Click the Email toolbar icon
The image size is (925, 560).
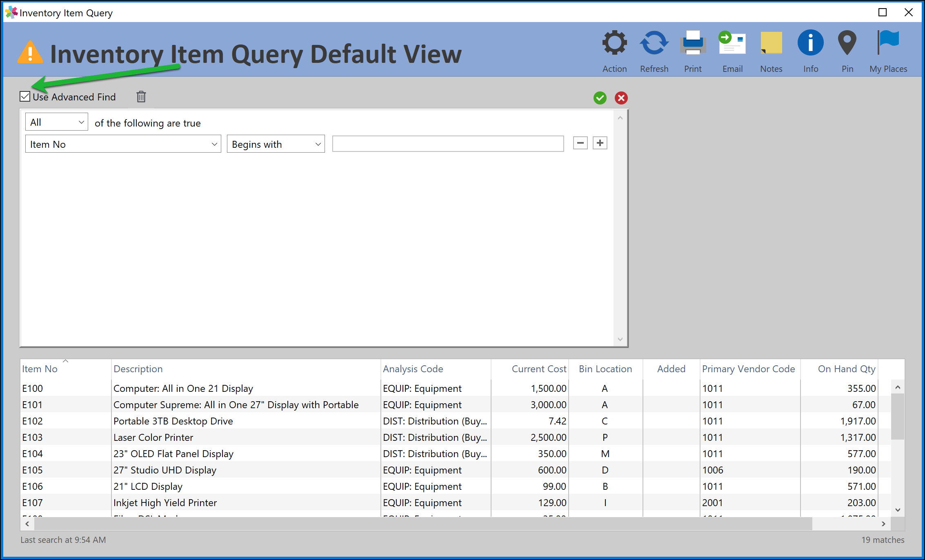pyautogui.click(x=732, y=43)
